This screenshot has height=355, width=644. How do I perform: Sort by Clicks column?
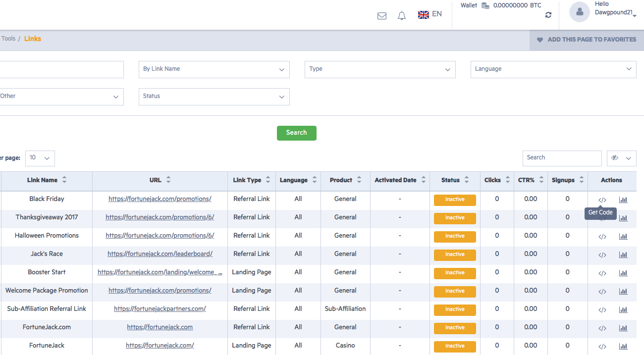(x=508, y=180)
